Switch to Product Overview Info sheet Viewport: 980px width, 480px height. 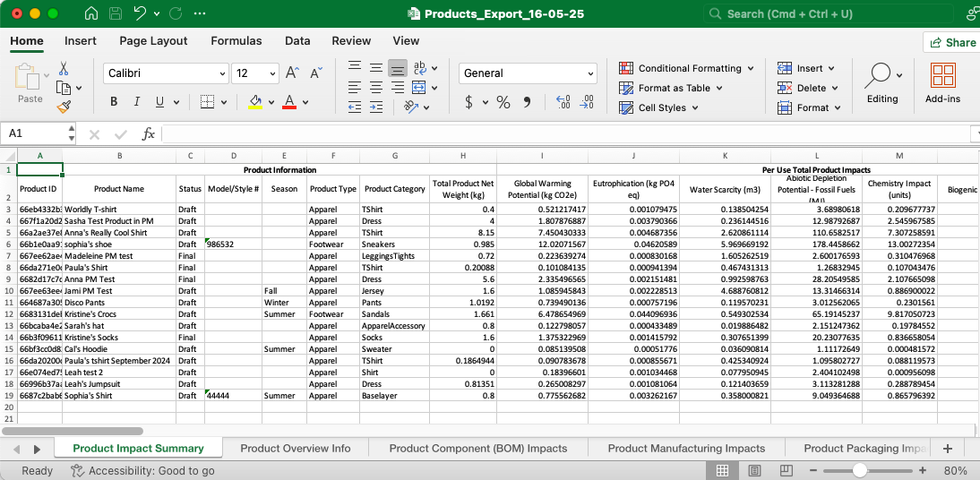pos(295,448)
